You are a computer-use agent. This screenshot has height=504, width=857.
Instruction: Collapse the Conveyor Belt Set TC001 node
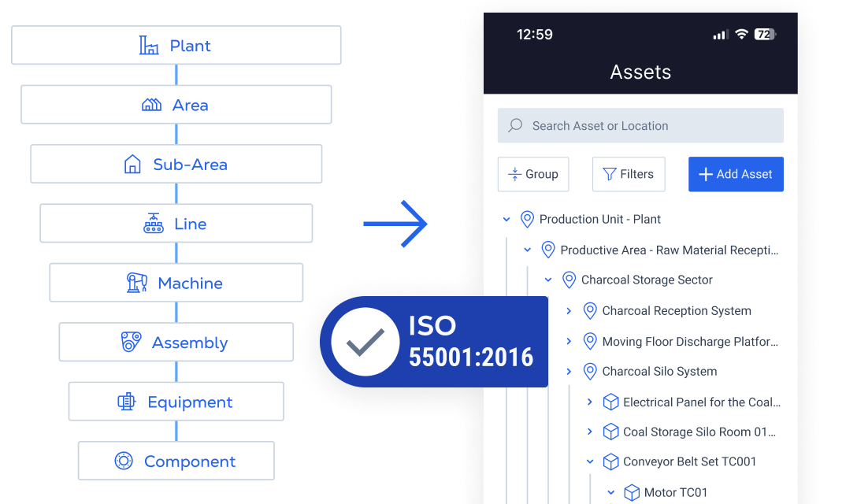pyautogui.click(x=590, y=462)
